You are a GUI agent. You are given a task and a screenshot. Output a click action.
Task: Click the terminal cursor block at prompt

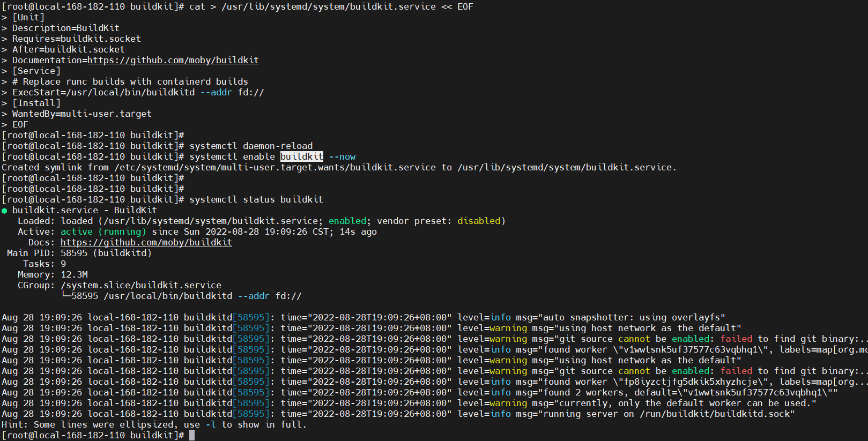[192, 435]
